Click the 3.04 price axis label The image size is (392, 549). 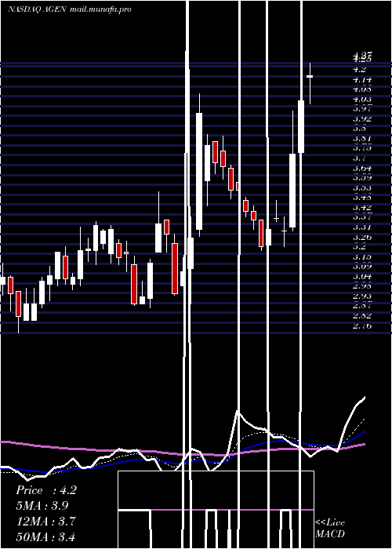[x=362, y=276]
